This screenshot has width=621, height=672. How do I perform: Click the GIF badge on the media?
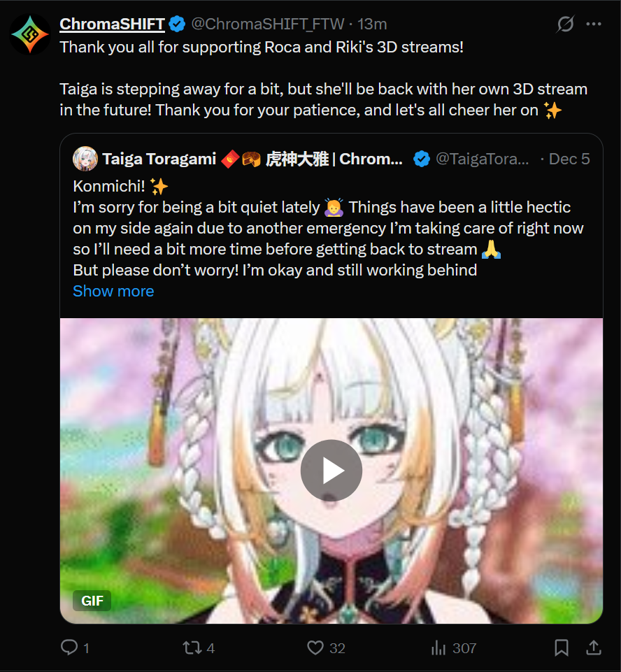92,601
